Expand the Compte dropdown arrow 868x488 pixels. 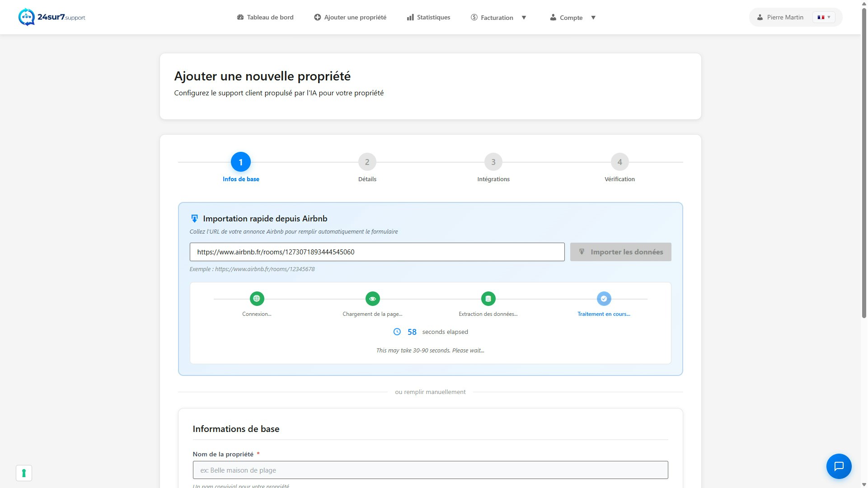pos(593,18)
